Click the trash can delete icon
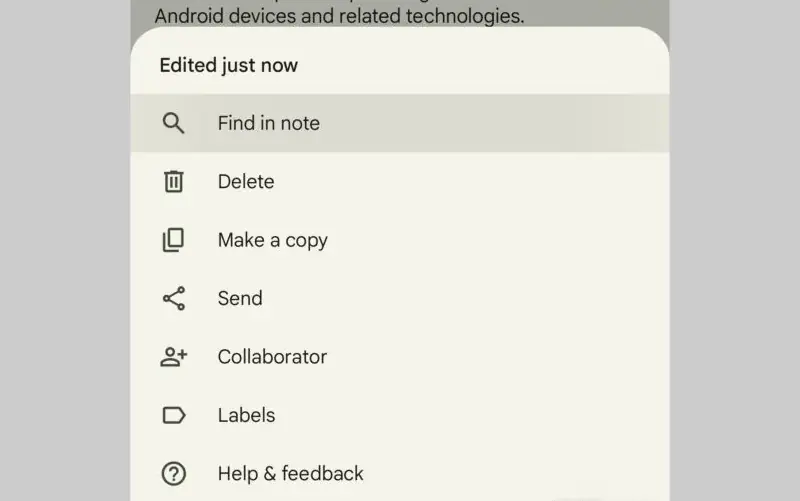This screenshot has height=501, width=800. coord(173,182)
